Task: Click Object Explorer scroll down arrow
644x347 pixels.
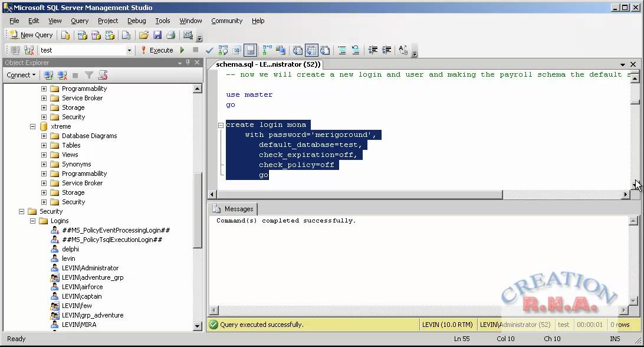Action: [197, 326]
